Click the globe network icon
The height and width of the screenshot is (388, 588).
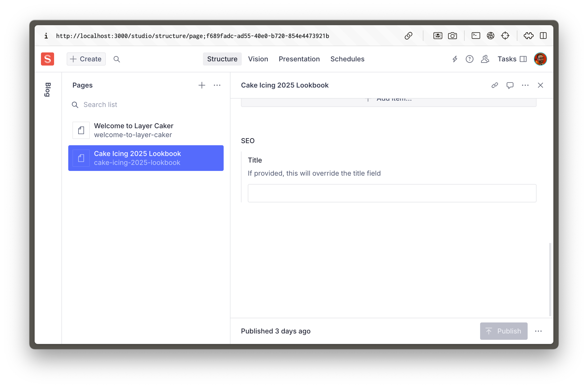pyautogui.click(x=490, y=36)
